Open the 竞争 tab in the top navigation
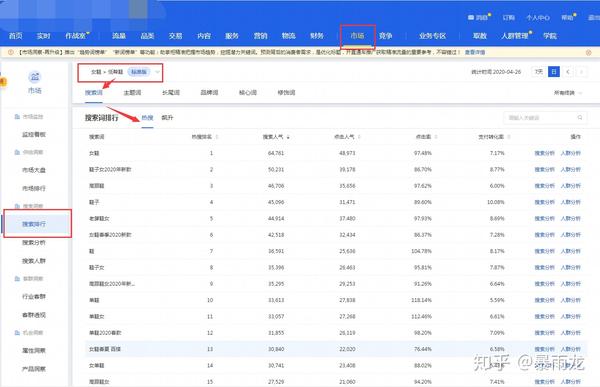 tap(385, 36)
